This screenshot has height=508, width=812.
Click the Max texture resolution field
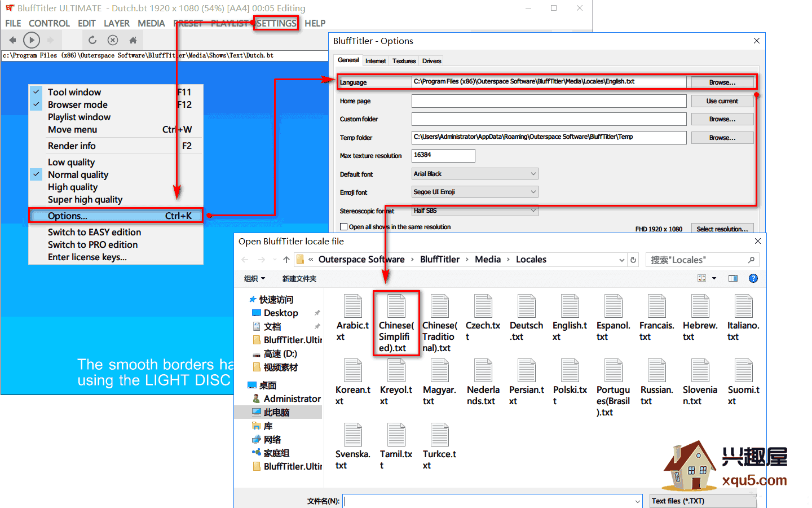[443, 155]
